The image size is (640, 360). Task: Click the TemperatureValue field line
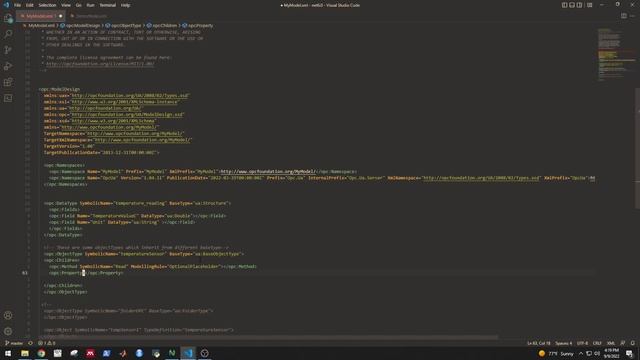pyautogui.click(x=138, y=216)
